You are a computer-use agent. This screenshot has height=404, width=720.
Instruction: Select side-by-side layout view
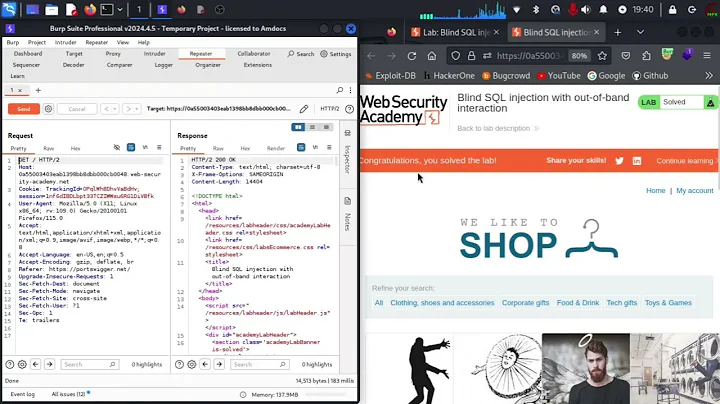point(298,127)
